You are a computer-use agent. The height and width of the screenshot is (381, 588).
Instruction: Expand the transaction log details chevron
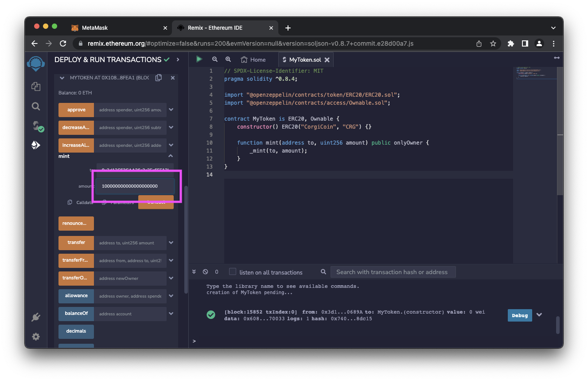(x=539, y=315)
